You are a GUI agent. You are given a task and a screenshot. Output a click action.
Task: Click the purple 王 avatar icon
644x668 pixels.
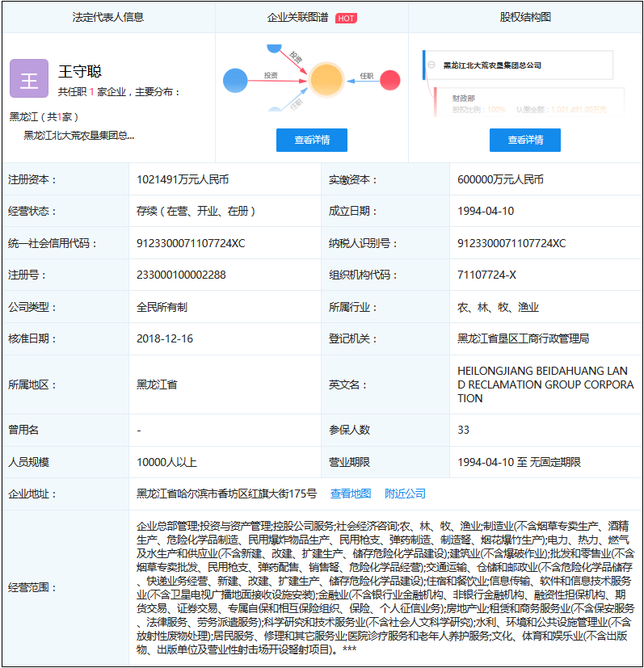pos(29,78)
